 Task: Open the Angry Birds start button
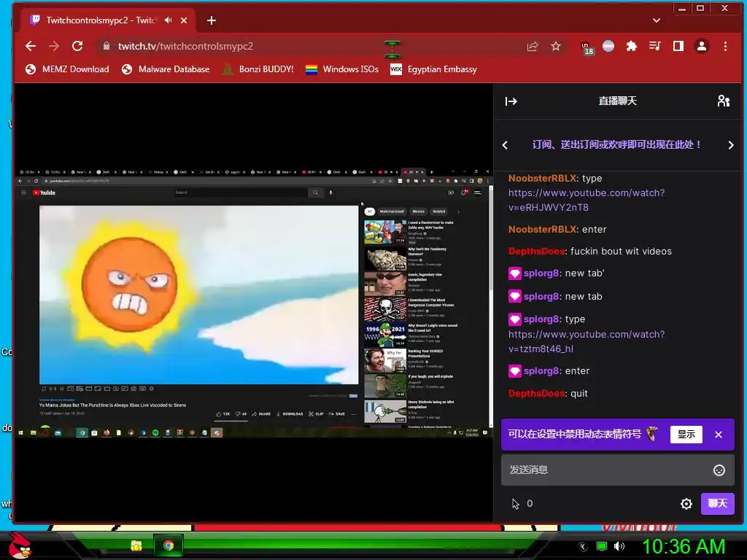click(20, 545)
